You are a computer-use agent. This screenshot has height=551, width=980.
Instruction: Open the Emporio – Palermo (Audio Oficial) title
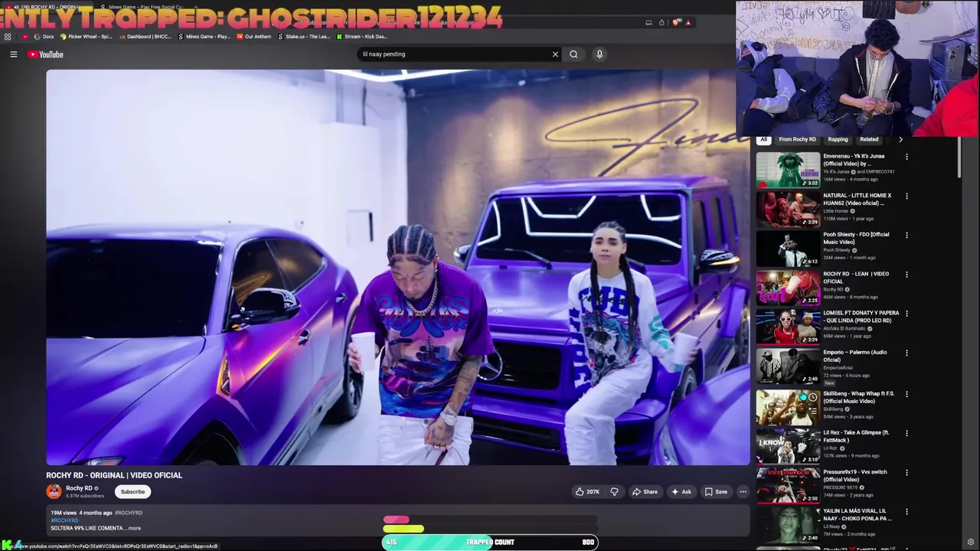point(855,356)
